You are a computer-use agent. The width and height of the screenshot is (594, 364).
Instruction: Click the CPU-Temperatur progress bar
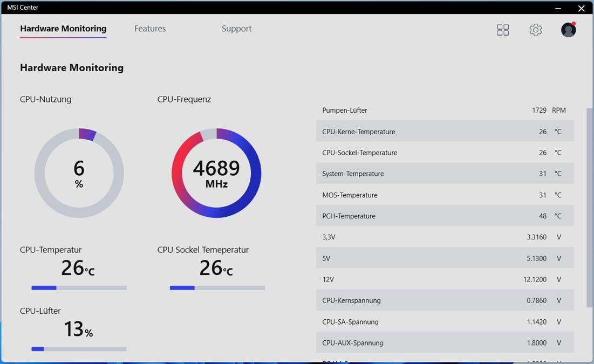tap(79, 288)
